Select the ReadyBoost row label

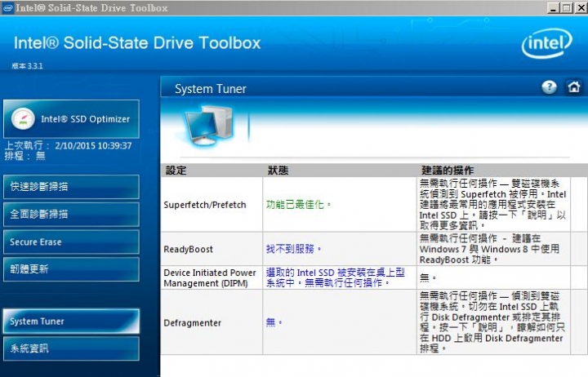tap(189, 249)
